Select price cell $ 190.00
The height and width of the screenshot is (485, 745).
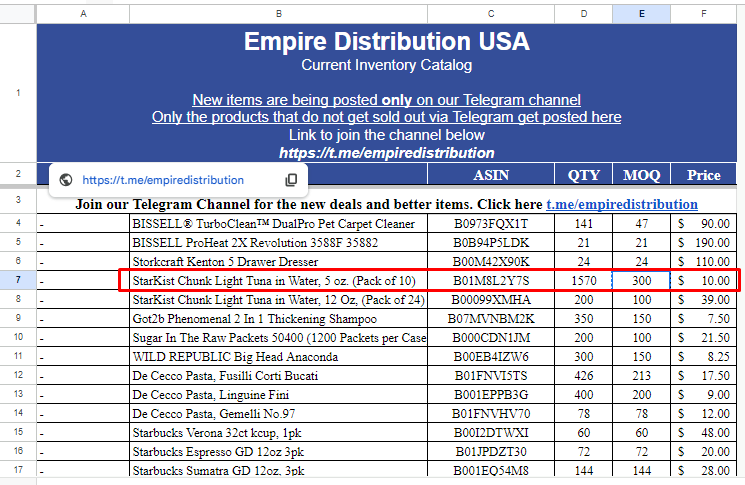(704, 242)
